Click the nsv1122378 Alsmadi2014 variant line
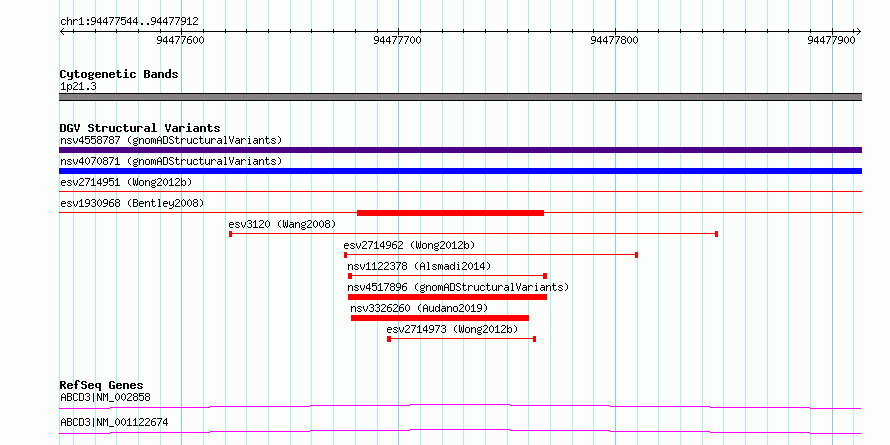 tap(447, 276)
